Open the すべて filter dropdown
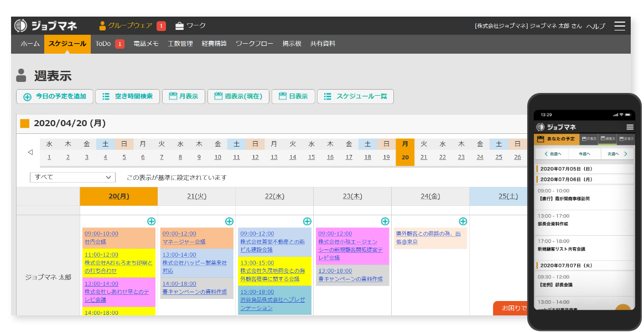Image resolution: width=644 pixels, height=332 pixels. [x=72, y=177]
